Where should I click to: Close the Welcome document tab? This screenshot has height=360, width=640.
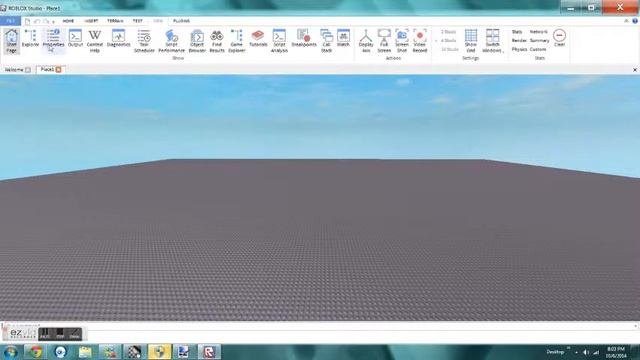[x=28, y=70]
